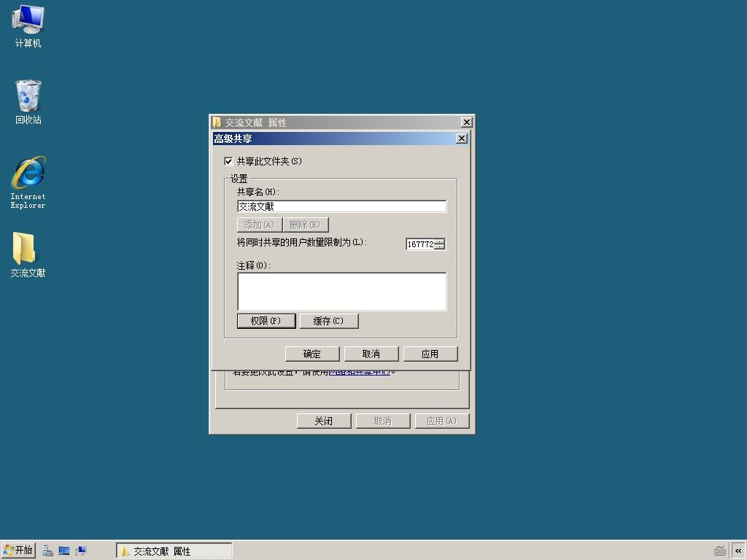Image resolution: width=747 pixels, height=560 pixels.
Task: Click the show desktop quick launch icon
Action: [x=64, y=551]
